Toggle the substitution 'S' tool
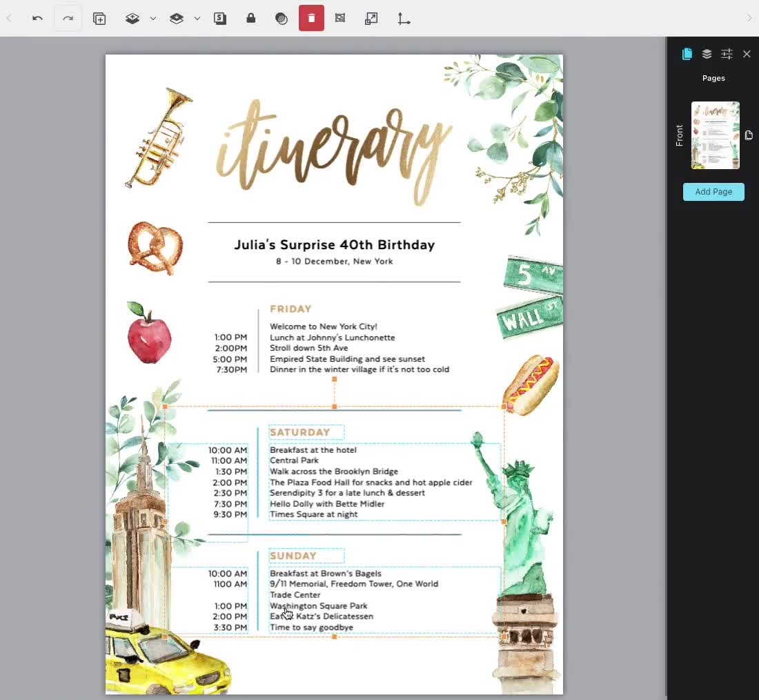 (x=220, y=18)
